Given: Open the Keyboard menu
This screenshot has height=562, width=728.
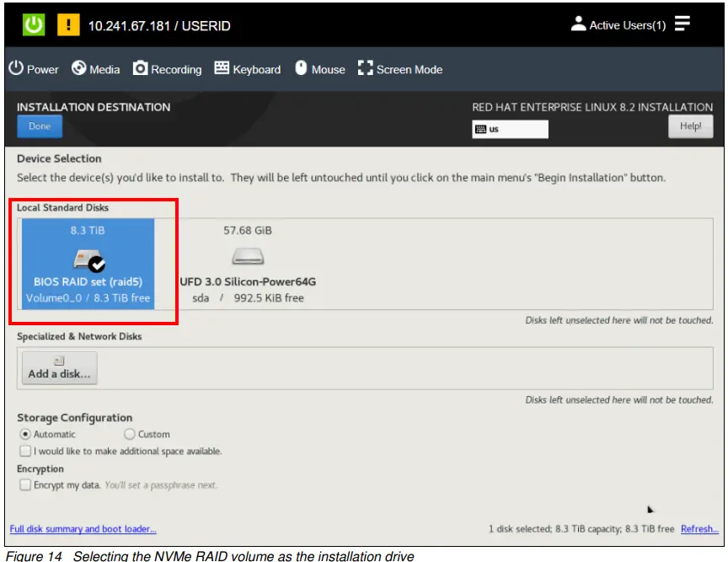Looking at the screenshot, I should (248, 69).
